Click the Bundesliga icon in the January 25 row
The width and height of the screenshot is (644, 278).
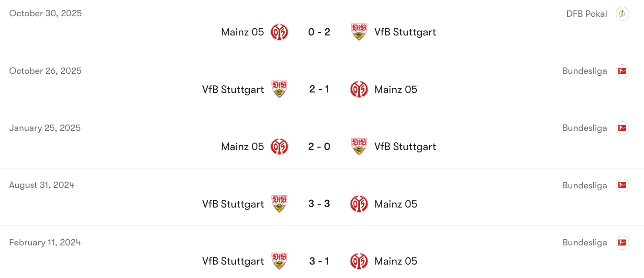tap(622, 127)
